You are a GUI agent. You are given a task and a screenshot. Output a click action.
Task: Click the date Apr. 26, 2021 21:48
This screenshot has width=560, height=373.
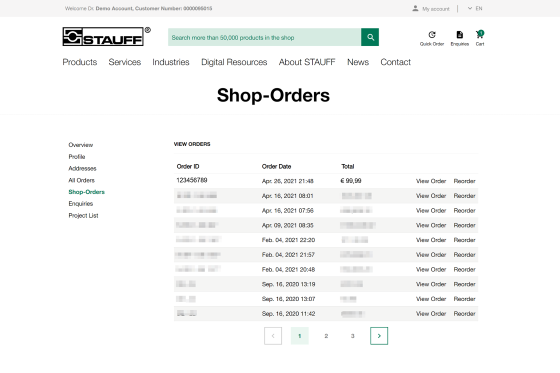click(288, 181)
